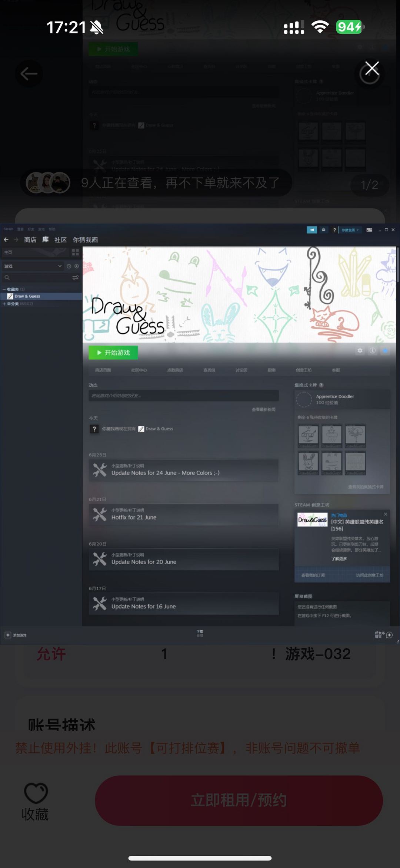Click 了解更多 on workshop item
The width and height of the screenshot is (400, 868).
[339, 559]
